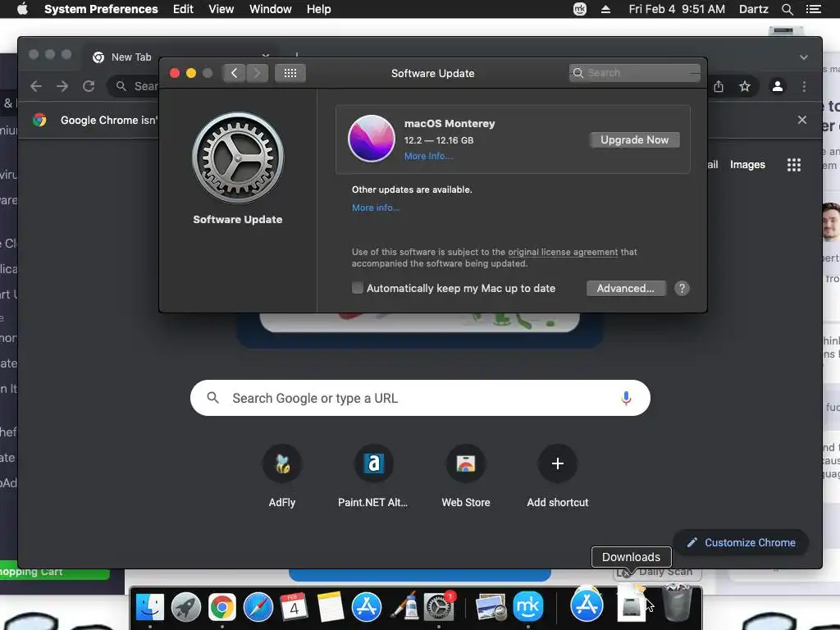
Task: Click the macOS Monterey icon
Action: point(372,138)
